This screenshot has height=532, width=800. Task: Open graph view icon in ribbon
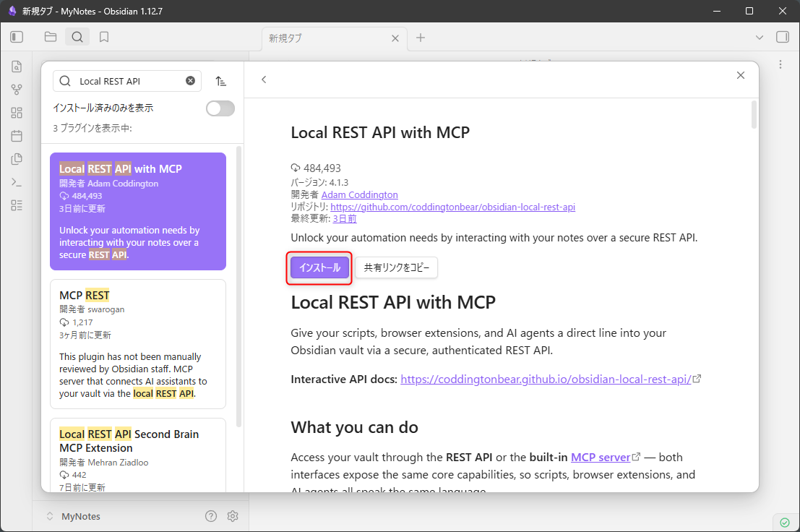(x=17, y=90)
